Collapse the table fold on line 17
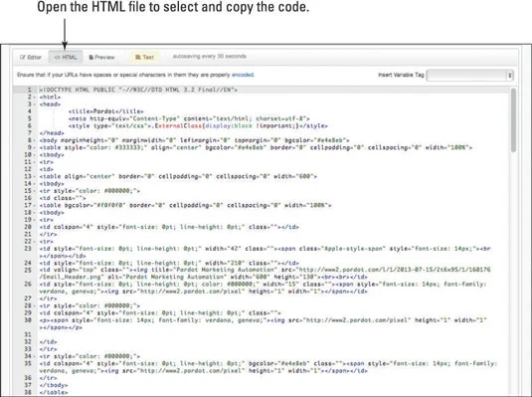This screenshot has height=397, width=532. click(x=34, y=205)
